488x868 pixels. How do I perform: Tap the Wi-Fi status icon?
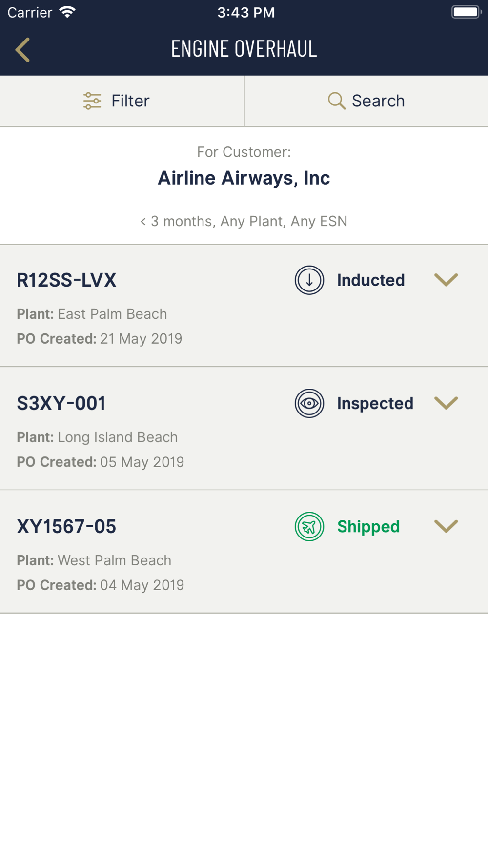(67, 12)
